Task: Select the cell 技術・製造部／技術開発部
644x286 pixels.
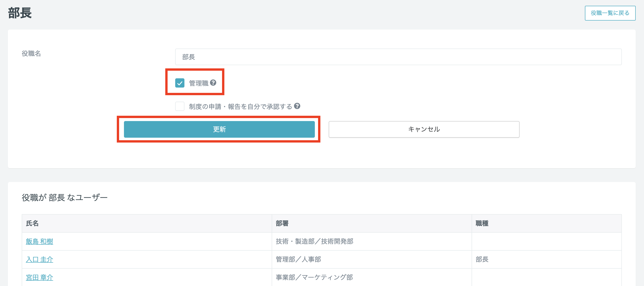Action: [372, 241]
